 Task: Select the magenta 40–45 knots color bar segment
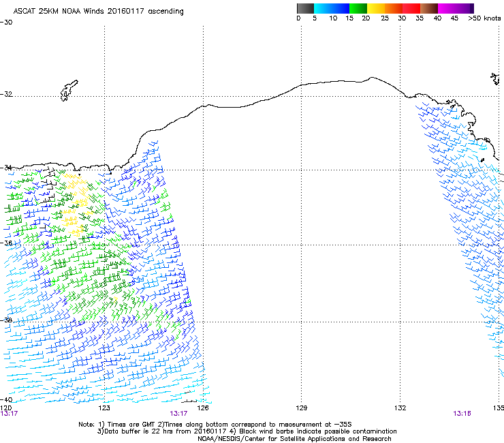[x=447, y=8]
